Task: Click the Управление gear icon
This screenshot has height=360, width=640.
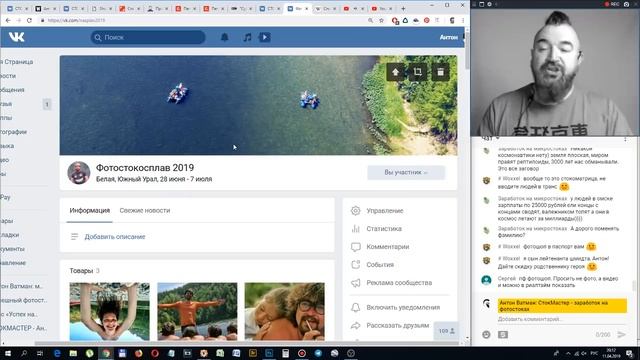Action: (x=356, y=211)
